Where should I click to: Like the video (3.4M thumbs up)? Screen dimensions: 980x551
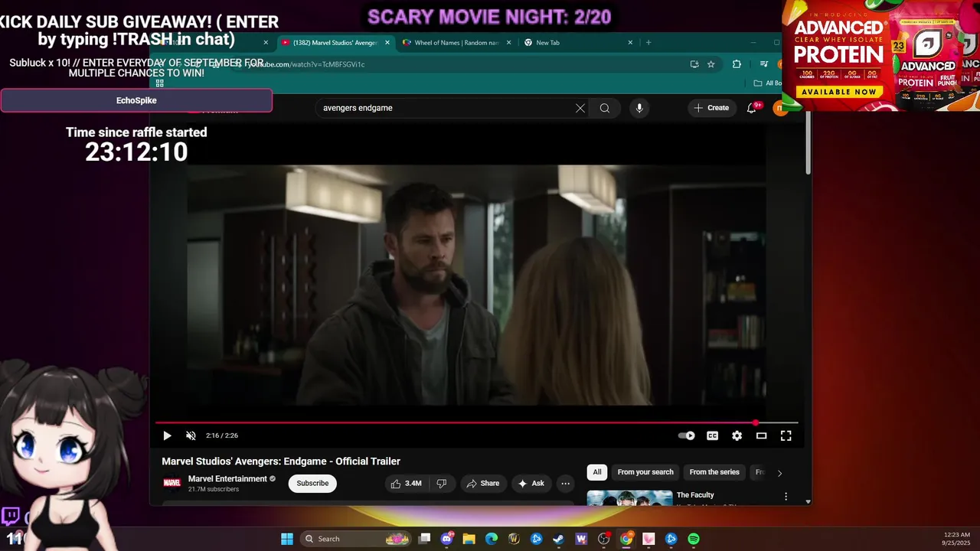pos(406,483)
